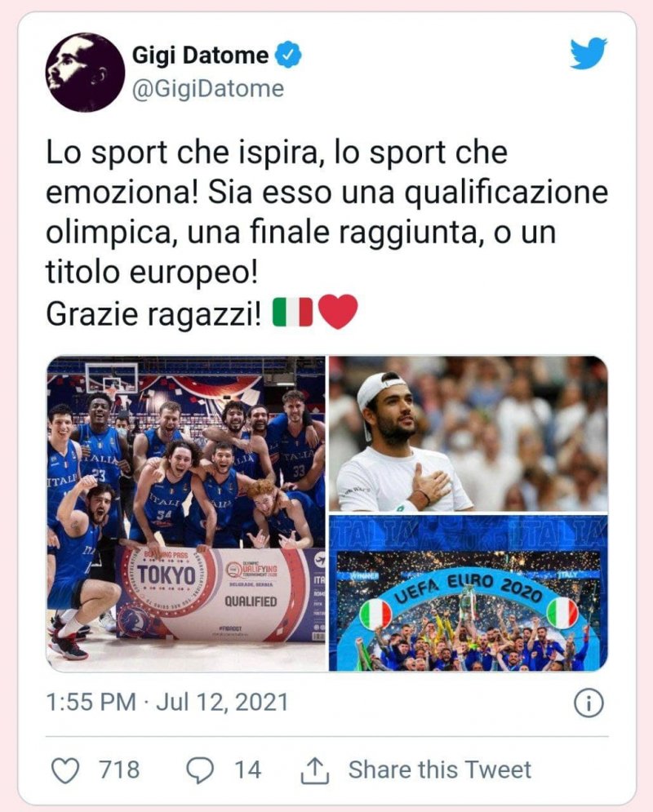Click the Italian flag emoji
Image resolution: width=653 pixels, height=812 pixels.
coord(293,313)
